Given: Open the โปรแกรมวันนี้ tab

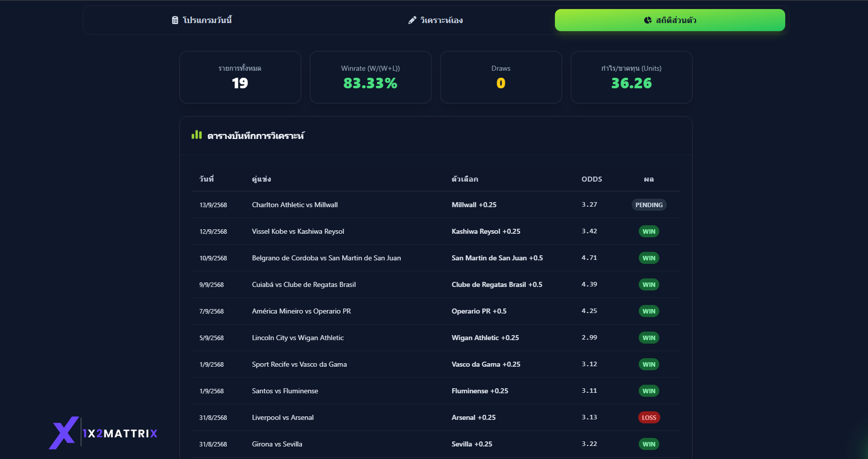Looking at the screenshot, I should click(202, 20).
